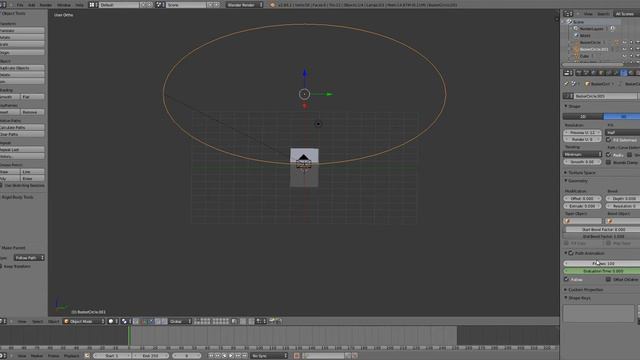Hide BezierCircle.001 with its eye icon
The height and width of the screenshot is (360, 640).
624,49
